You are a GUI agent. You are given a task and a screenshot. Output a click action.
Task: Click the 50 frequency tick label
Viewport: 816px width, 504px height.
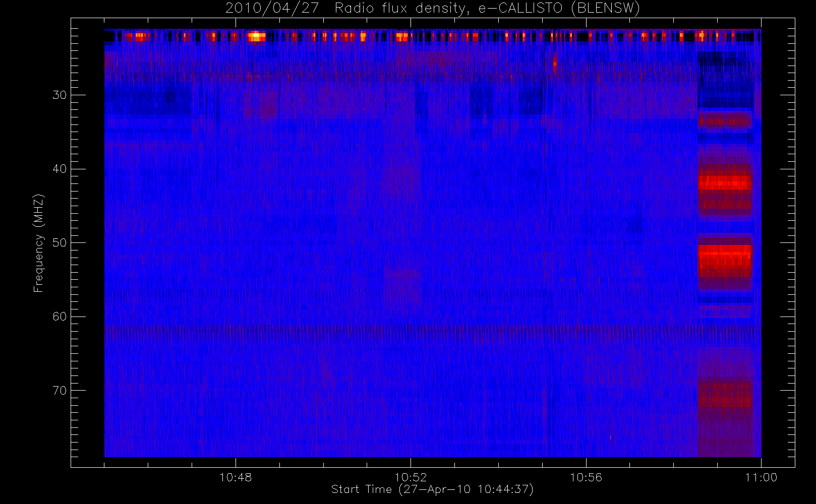pos(60,243)
